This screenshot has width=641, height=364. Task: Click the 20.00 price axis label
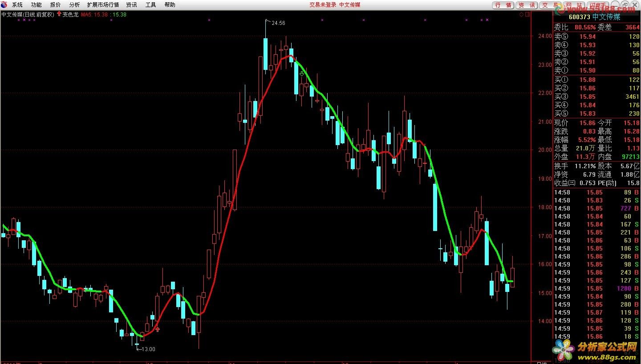[x=545, y=150]
